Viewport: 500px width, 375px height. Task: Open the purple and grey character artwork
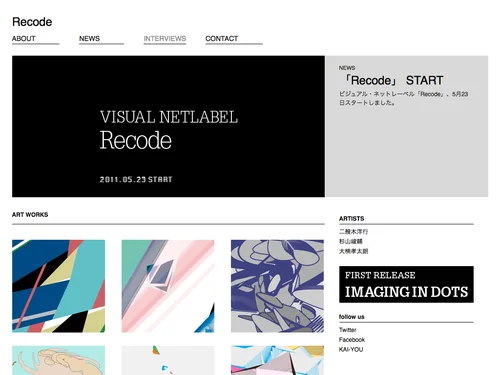pos(277,286)
